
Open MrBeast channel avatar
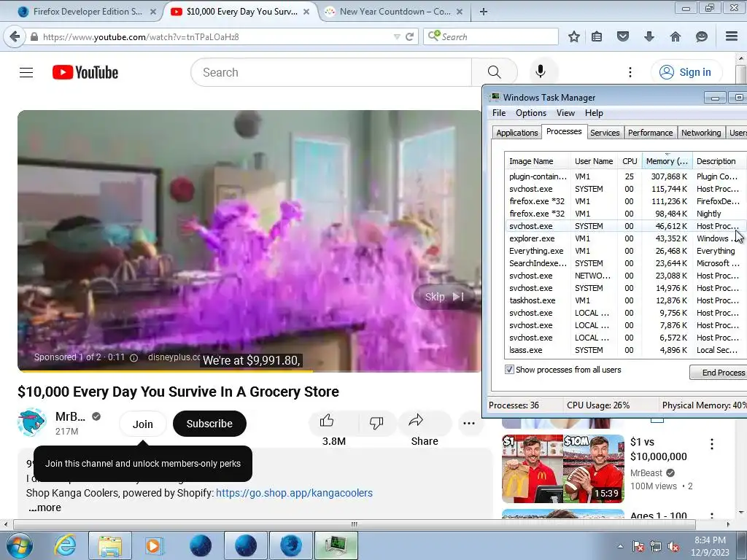pyautogui.click(x=31, y=422)
